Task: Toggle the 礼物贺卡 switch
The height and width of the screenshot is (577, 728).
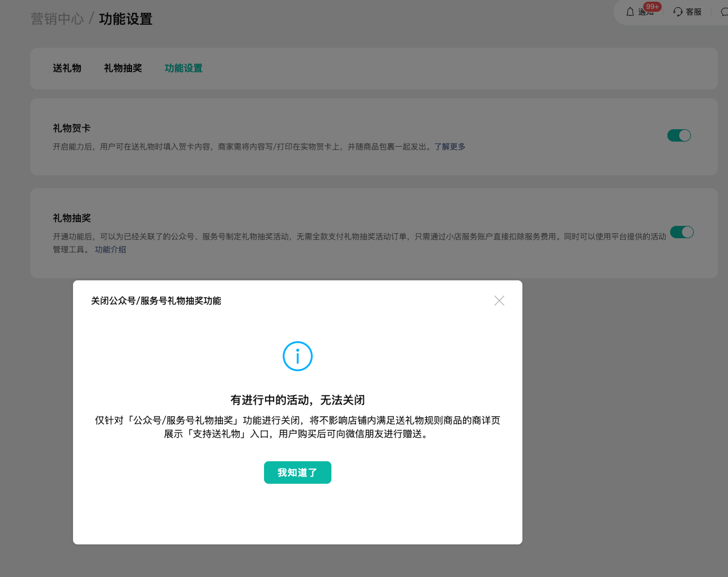Action: (679, 135)
